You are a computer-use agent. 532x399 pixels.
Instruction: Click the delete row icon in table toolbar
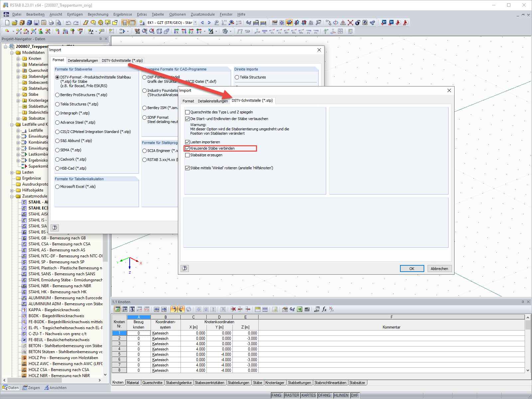pos(233,309)
